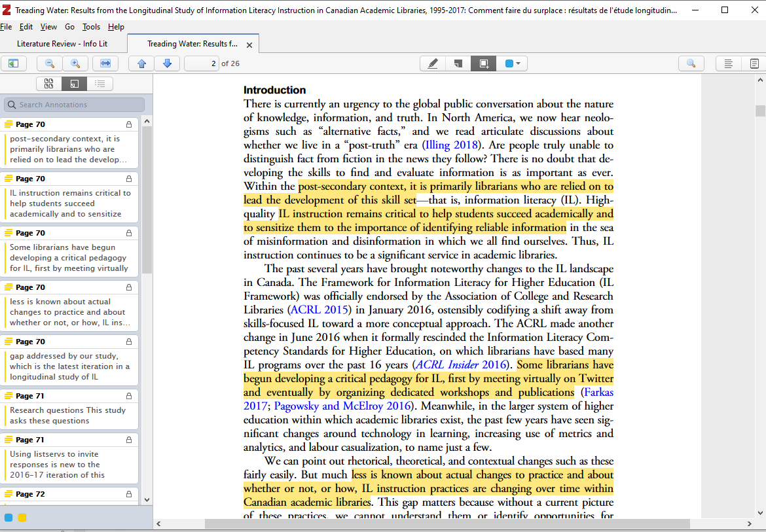The height and width of the screenshot is (532, 766).
Task: Open the Tools menu
Action: pos(92,27)
